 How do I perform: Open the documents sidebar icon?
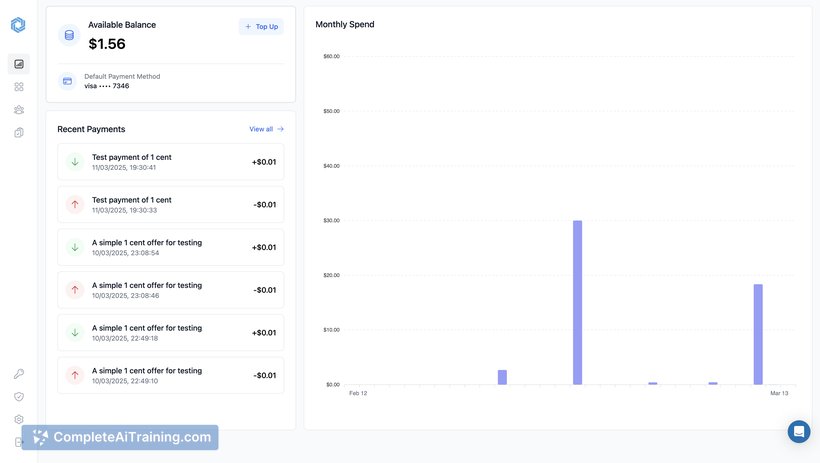[x=19, y=132]
